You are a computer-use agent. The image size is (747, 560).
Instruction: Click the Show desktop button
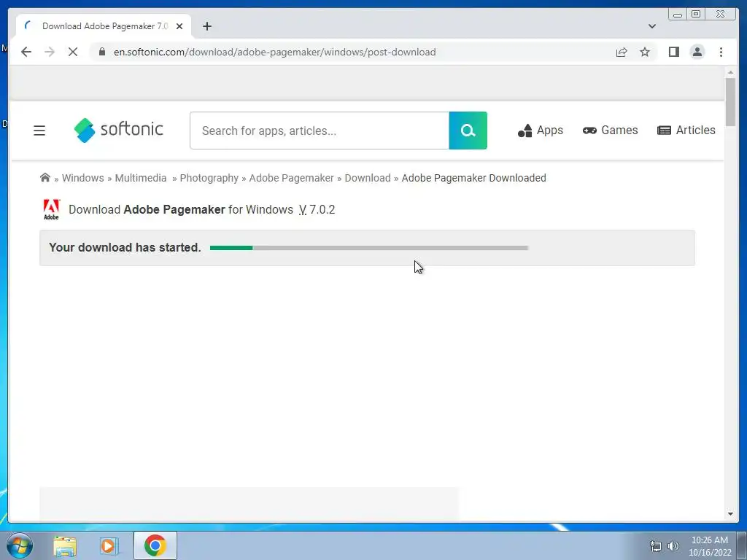tap(742, 545)
